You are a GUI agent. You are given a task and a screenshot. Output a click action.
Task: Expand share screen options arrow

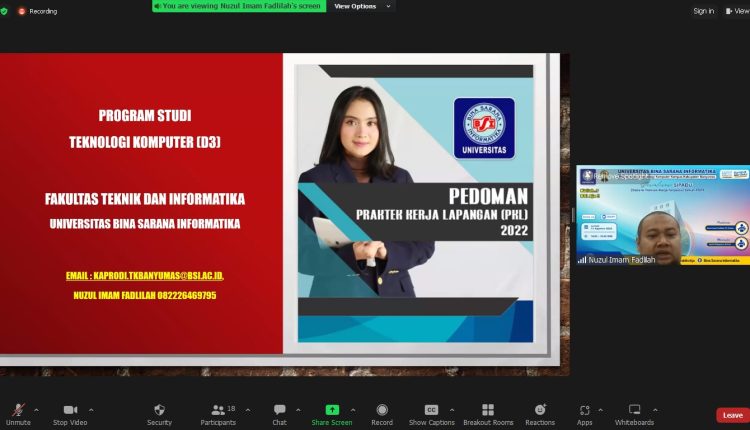pyautogui.click(x=353, y=410)
